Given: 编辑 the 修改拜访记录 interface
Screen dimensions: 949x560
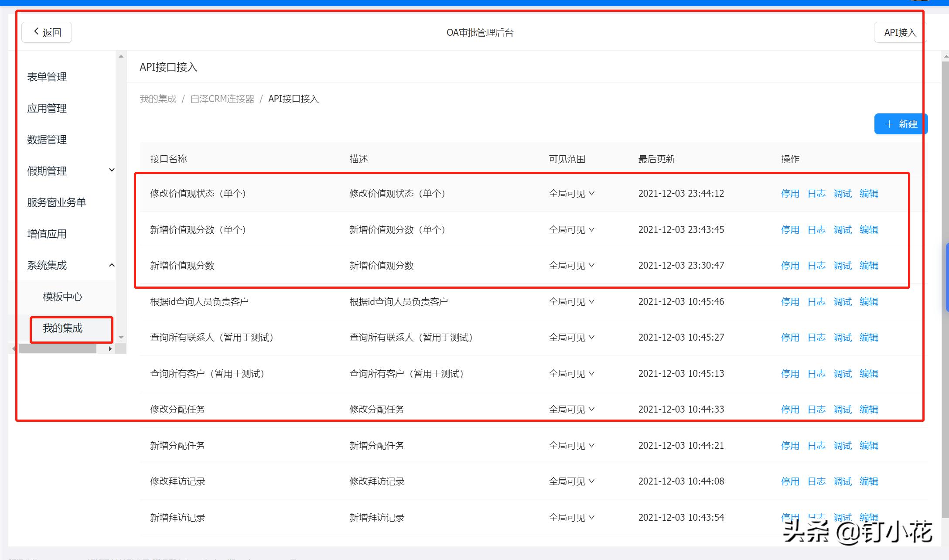Looking at the screenshot, I should 868,481.
